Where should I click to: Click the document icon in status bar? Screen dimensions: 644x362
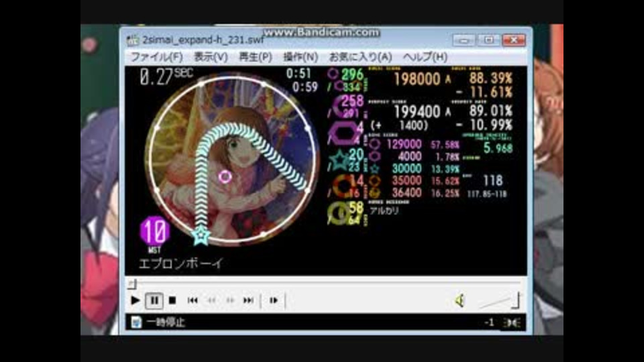click(136, 322)
